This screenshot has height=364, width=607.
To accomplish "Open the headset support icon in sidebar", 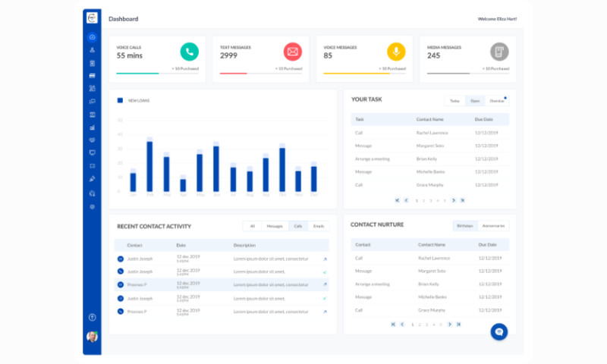I will pos(92,193).
